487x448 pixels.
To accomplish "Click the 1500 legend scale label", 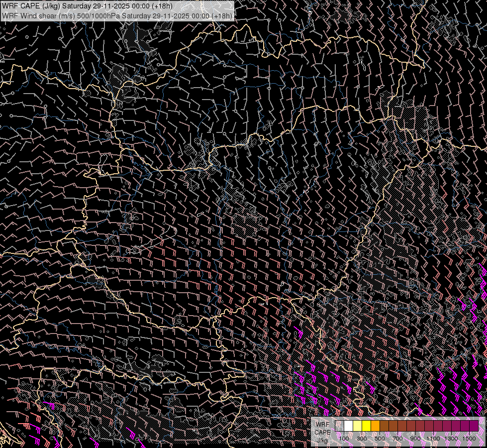I will (469, 438).
